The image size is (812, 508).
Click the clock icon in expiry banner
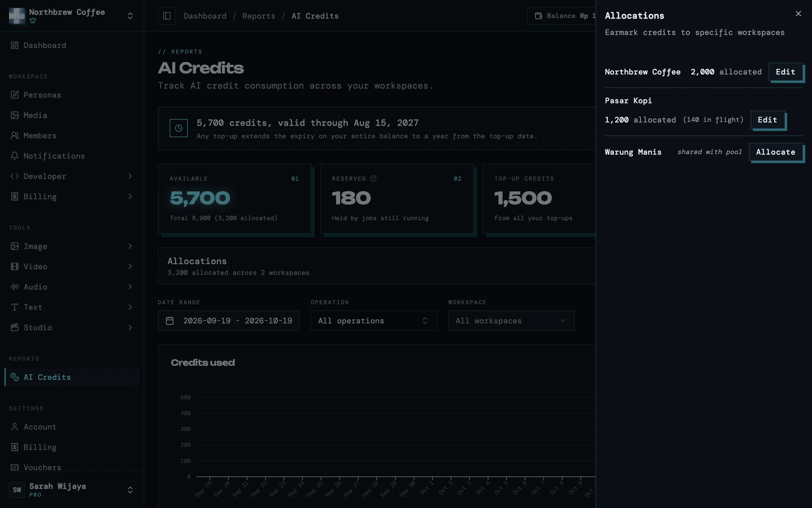pyautogui.click(x=178, y=128)
